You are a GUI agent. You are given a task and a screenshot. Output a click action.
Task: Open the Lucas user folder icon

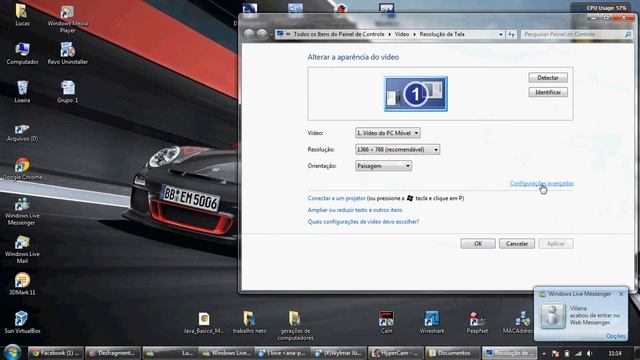[x=22, y=15]
